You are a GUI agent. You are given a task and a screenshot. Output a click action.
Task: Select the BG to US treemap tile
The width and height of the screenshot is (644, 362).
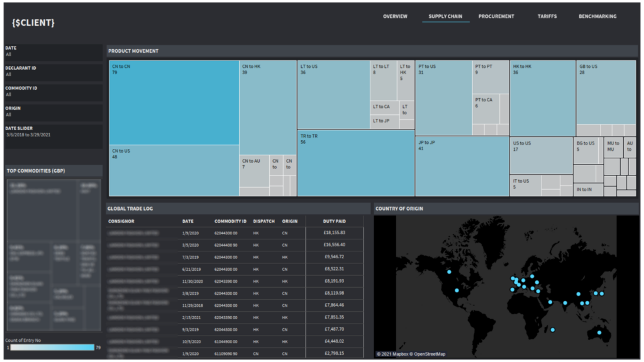pos(586,151)
